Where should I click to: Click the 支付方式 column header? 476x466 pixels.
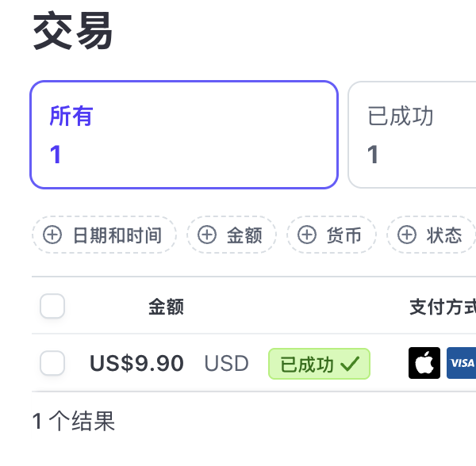442,307
